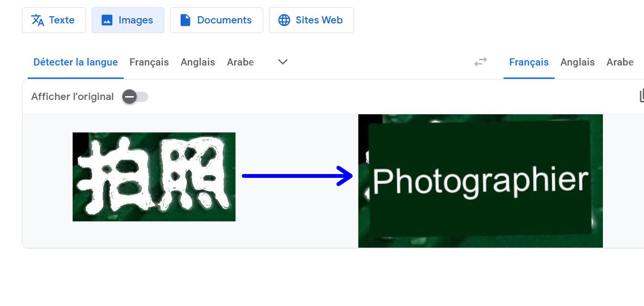The image size is (644, 306).
Task: Click the translated Photographier image
Action: point(481,181)
